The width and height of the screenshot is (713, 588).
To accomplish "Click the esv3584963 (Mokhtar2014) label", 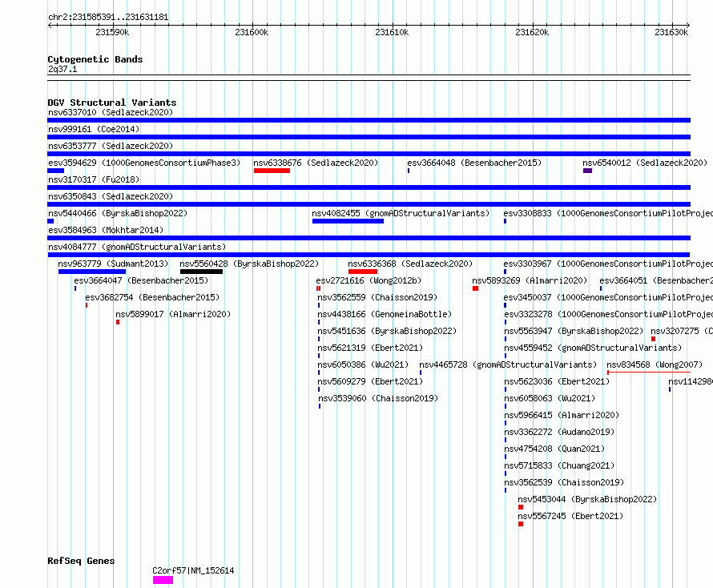I will pos(106,230).
